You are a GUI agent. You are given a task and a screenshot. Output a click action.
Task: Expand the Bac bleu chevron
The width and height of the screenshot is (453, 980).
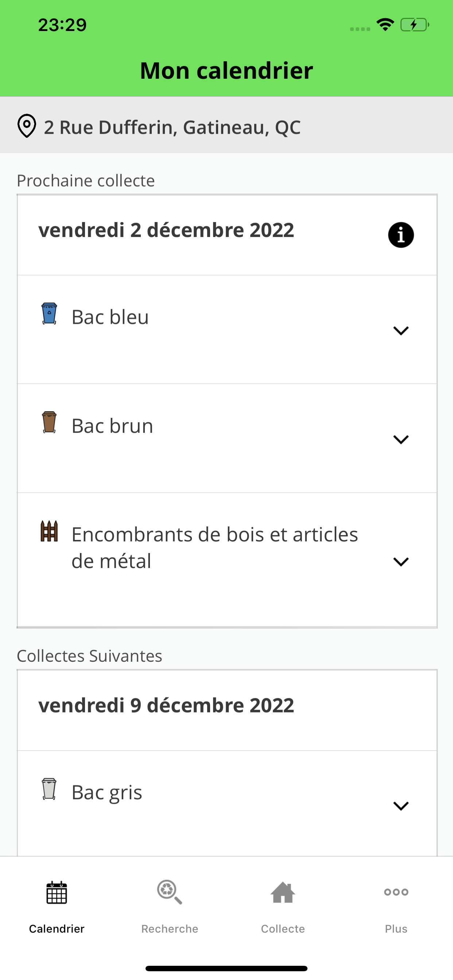400,331
